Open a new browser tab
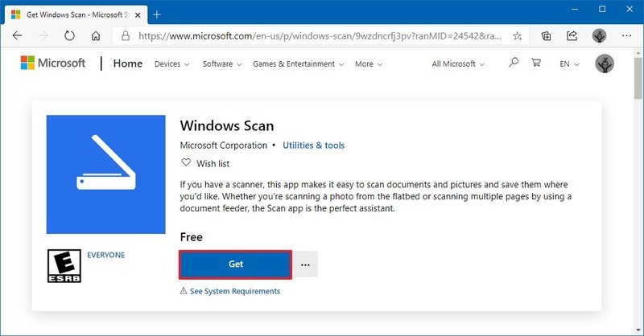Image resolution: width=644 pixels, height=336 pixels. point(157,14)
